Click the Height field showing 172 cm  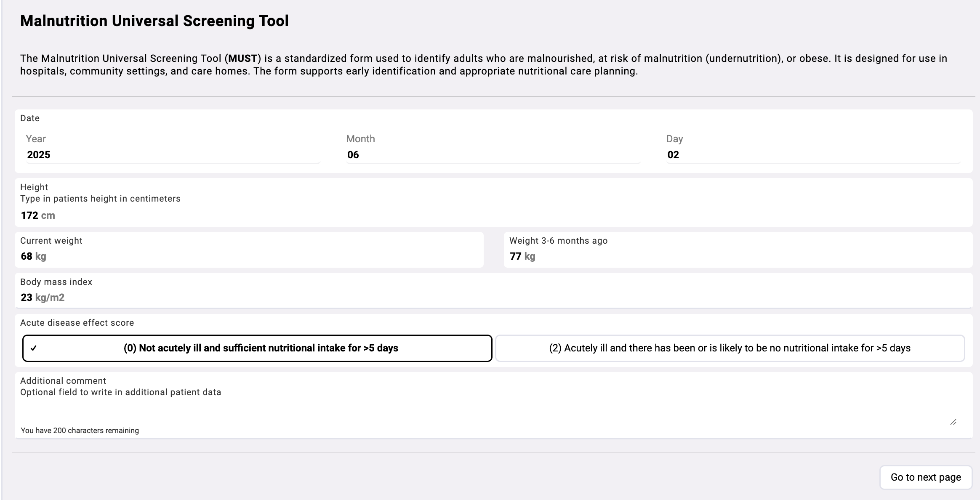click(x=493, y=215)
